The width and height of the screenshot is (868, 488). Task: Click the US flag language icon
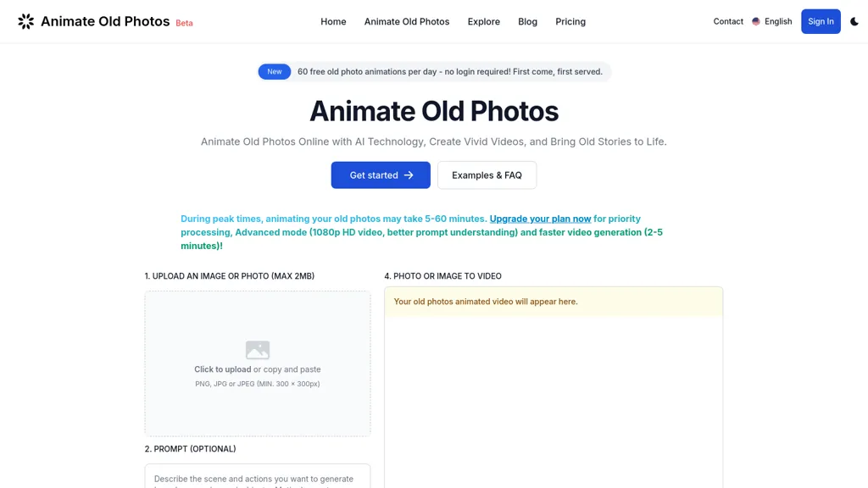(x=756, y=21)
